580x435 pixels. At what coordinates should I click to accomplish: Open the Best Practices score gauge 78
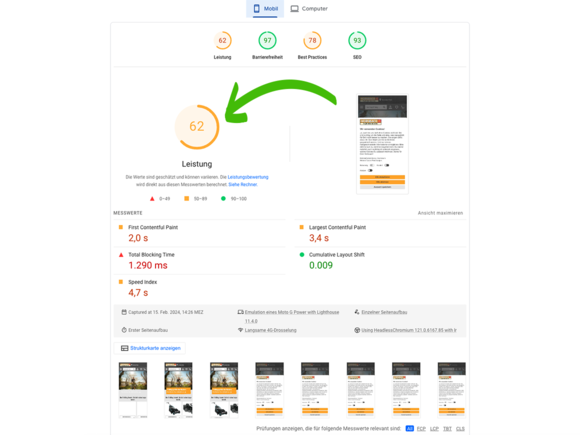[312, 40]
